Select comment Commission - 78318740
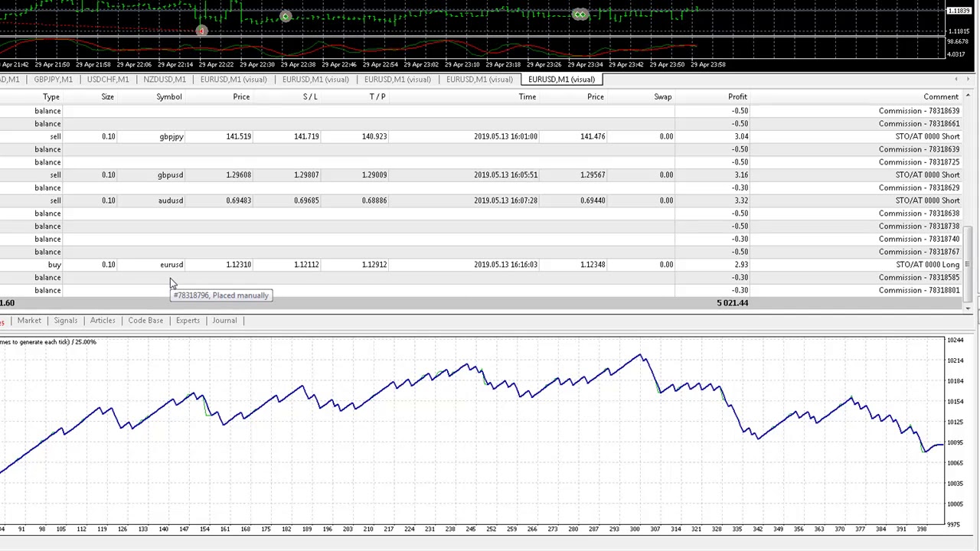The height and width of the screenshot is (551, 980). click(x=919, y=240)
